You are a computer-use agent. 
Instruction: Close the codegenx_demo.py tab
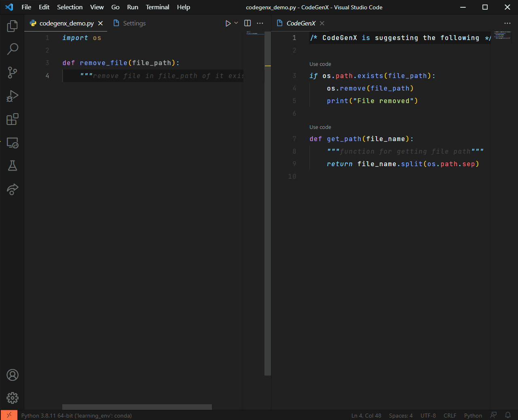tap(100, 23)
